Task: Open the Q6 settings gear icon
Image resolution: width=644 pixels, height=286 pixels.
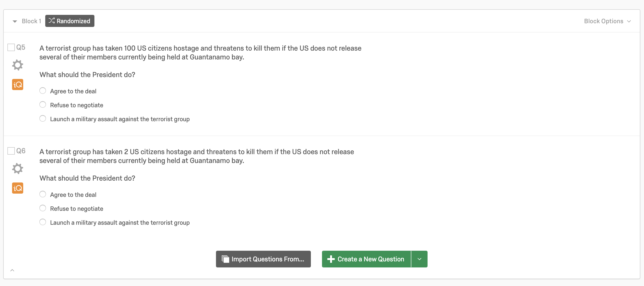Action: tap(17, 169)
